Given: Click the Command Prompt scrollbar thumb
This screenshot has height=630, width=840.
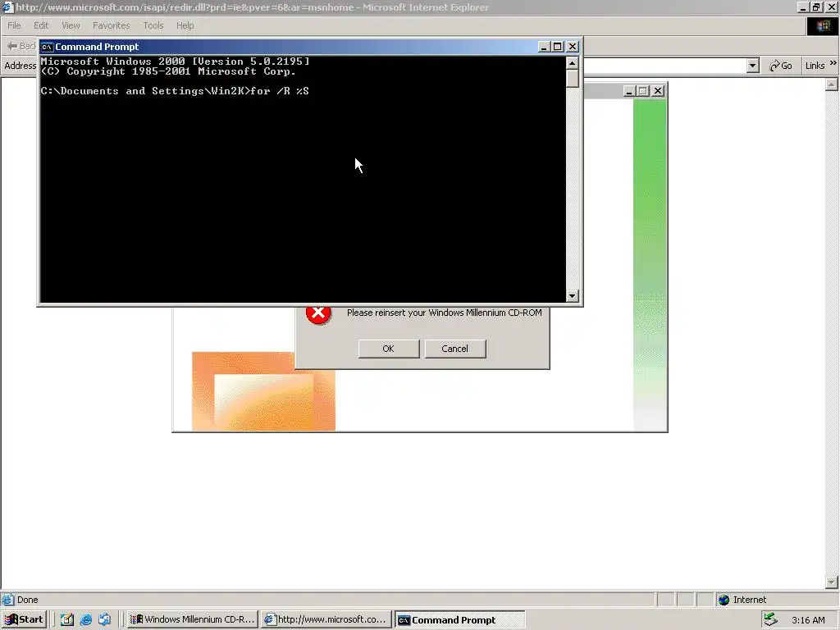Looking at the screenshot, I should pyautogui.click(x=572, y=79).
